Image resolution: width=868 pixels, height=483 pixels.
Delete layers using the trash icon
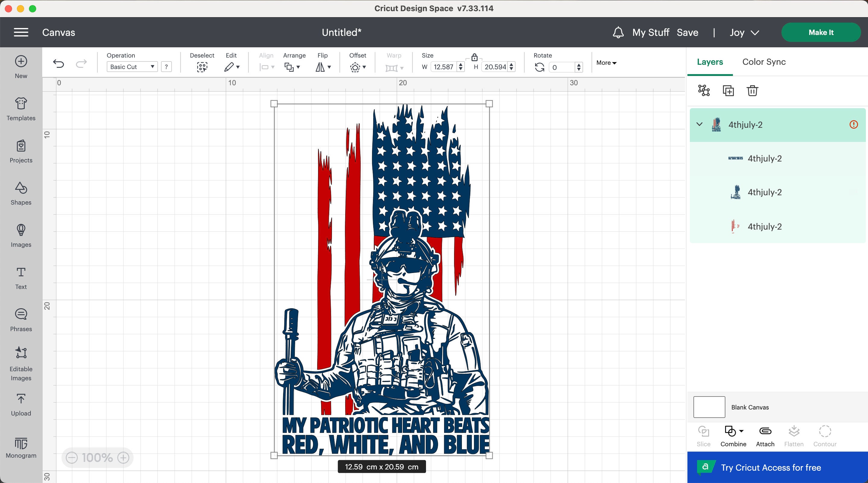pos(752,91)
